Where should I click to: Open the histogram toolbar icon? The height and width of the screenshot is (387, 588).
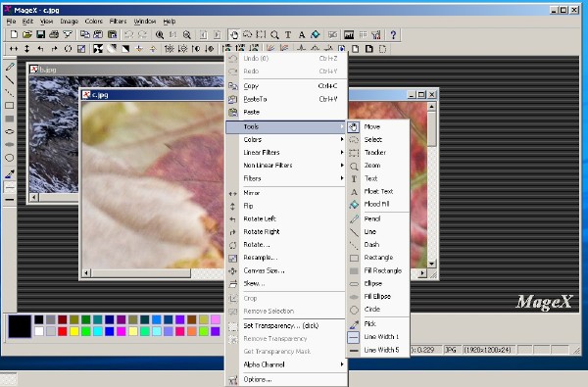point(349,35)
